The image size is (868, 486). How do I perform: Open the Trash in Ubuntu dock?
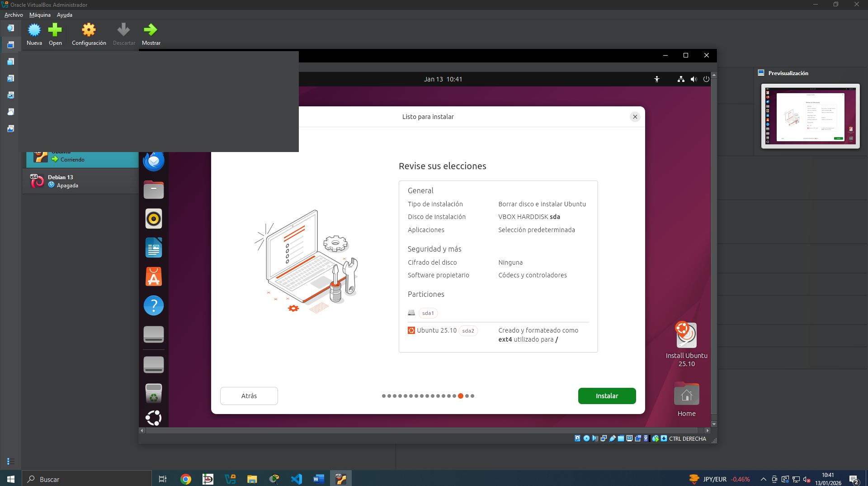(154, 393)
